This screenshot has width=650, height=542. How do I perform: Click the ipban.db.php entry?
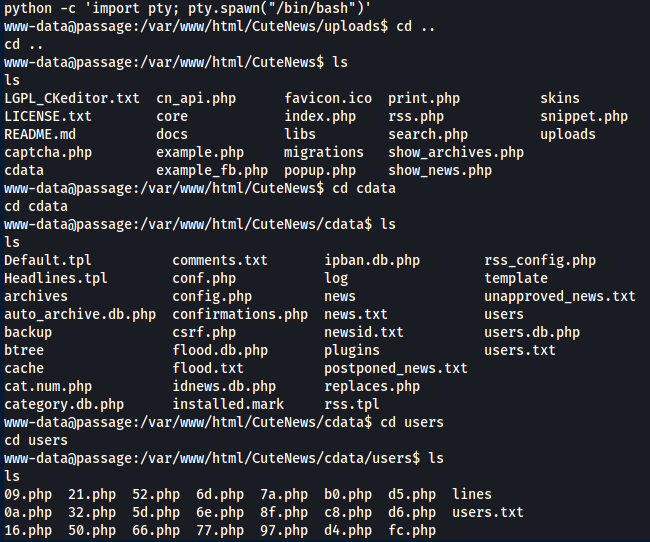(372, 260)
